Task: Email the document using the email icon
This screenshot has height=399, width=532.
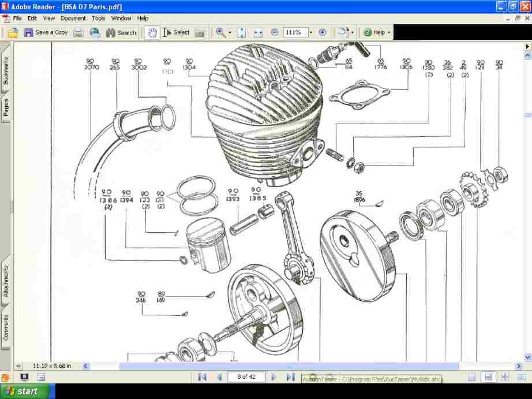Action: (95, 32)
